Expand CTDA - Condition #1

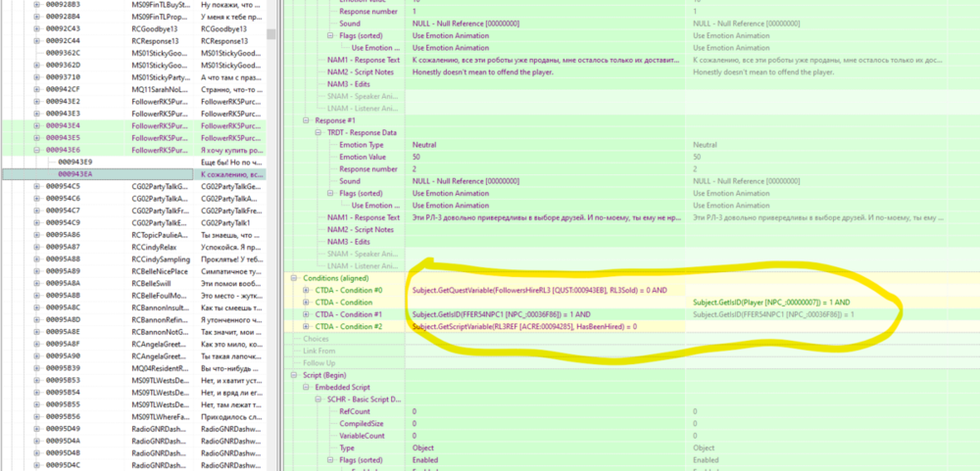306,314
